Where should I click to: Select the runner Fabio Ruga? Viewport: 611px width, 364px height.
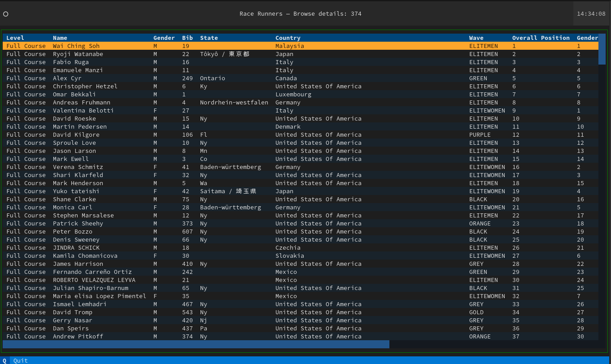[301, 62]
